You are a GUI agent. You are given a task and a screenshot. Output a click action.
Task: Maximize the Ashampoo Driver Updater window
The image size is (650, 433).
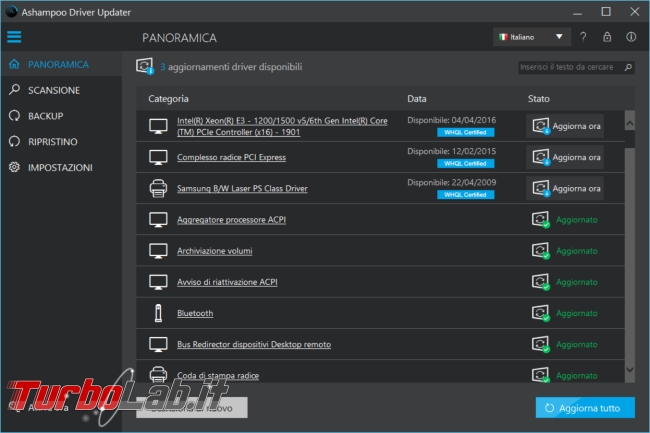[x=606, y=12]
